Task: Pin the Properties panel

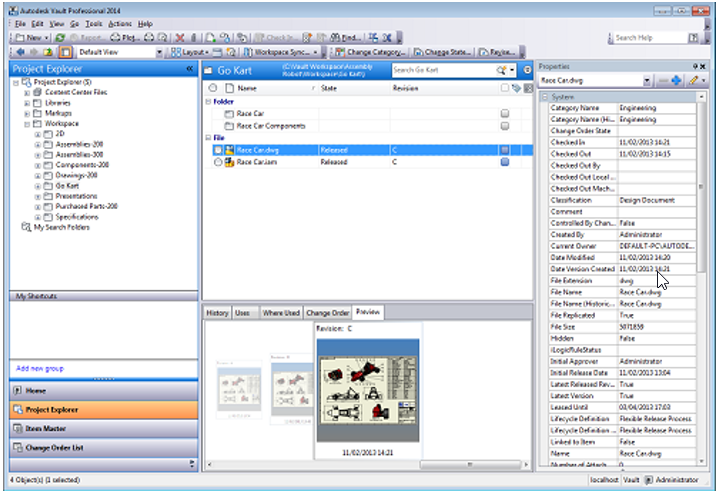Action: pos(695,66)
